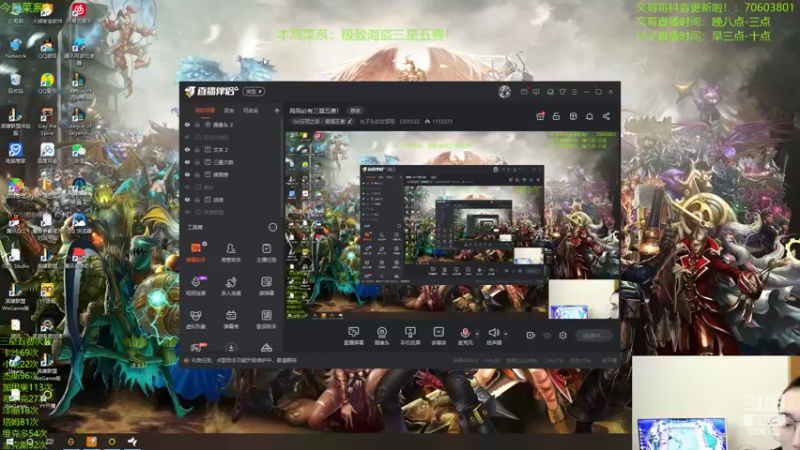
Task: Click the unlock padlock icon in header row
Action: (556, 116)
